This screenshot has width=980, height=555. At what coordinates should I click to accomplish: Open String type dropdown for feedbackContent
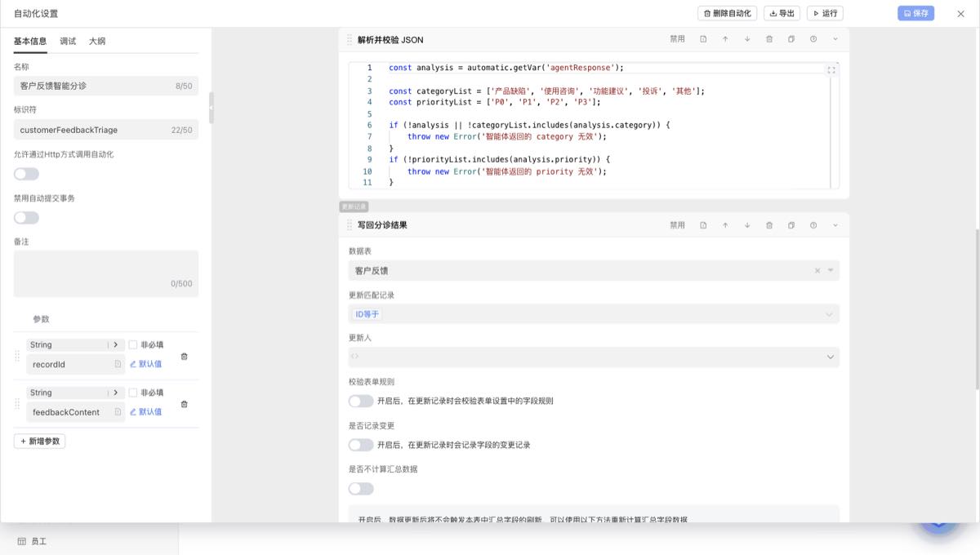click(75, 393)
